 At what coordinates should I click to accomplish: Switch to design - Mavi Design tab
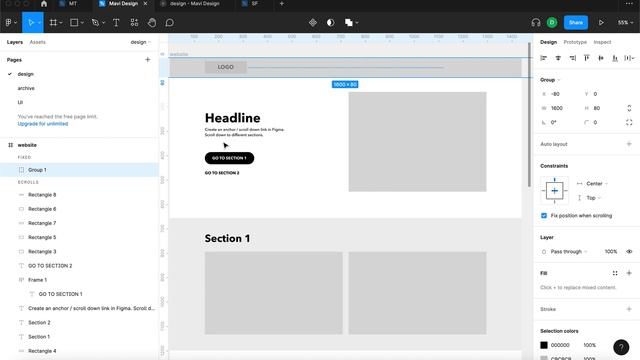click(x=195, y=4)
